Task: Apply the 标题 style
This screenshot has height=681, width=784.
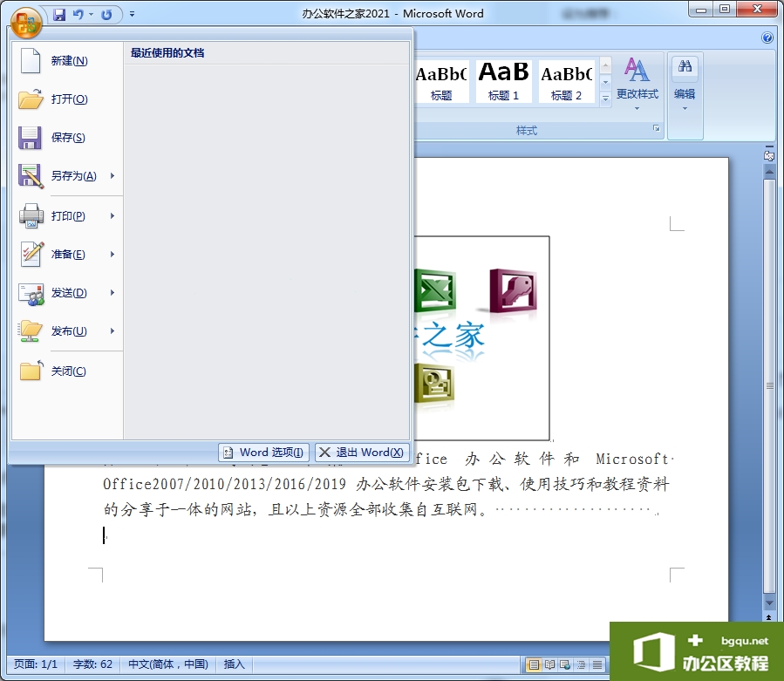Action: [x=441, y=82]
